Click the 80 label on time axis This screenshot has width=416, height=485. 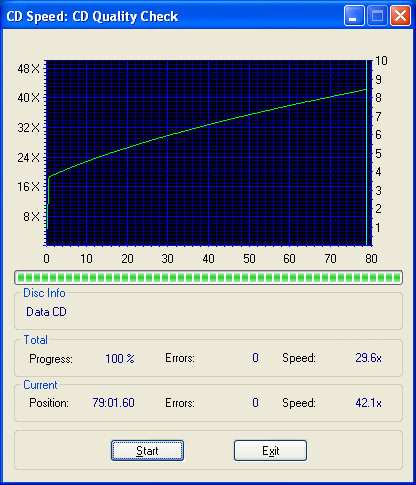(x=371, y=259)
